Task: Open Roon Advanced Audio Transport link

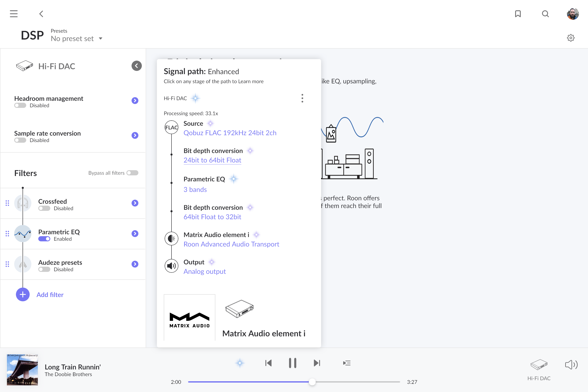Action: coord(231,244)
